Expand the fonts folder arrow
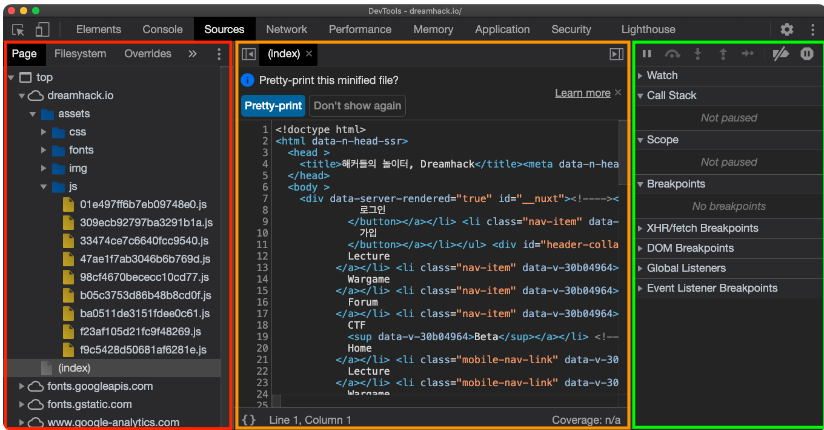The width and height of the screenshot is (824, 430). click(44, 150)
